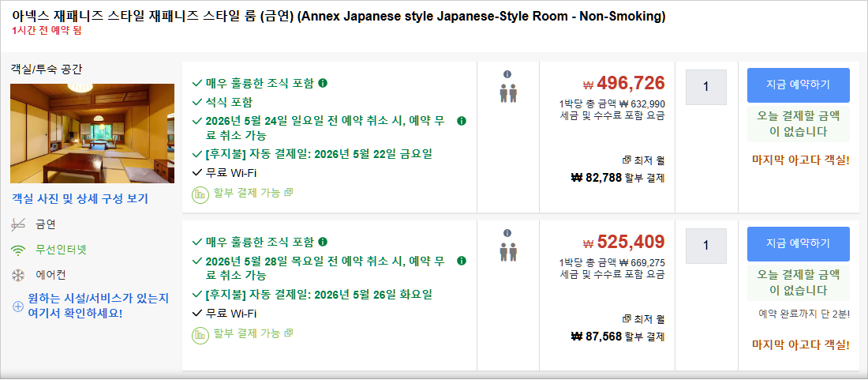
Task: Click the Japanese-style room photo thumbnail
Action: (x=92, y=134)
